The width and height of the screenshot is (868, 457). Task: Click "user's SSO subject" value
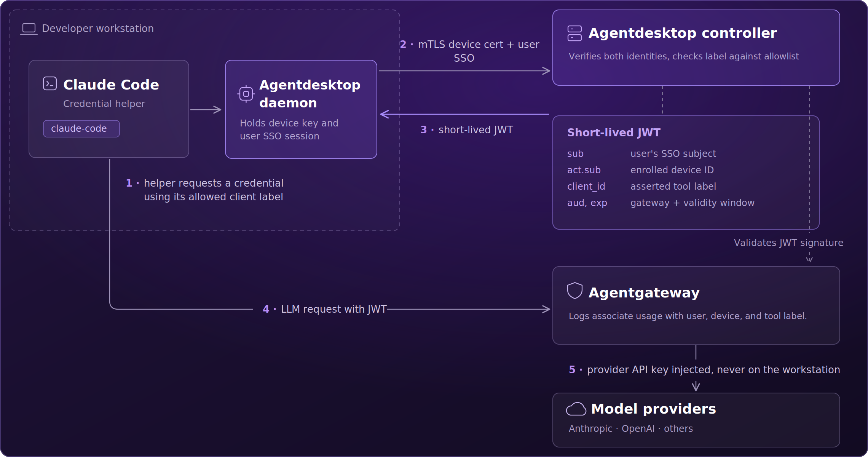tap(673, 154)
